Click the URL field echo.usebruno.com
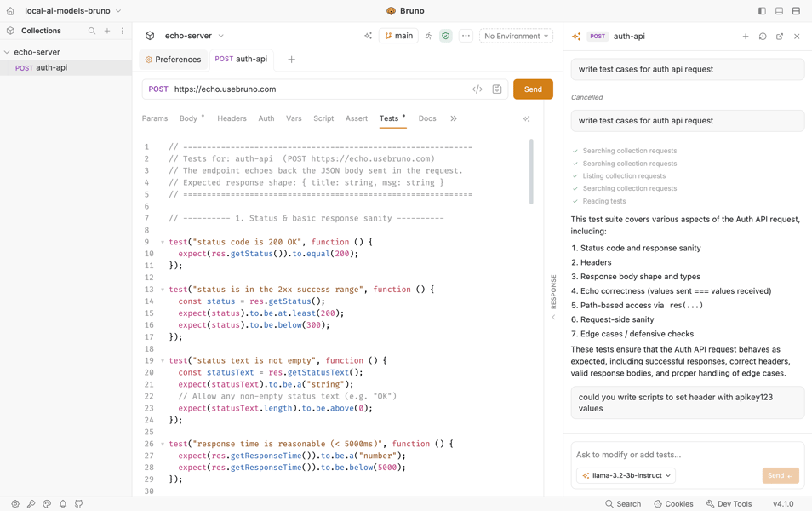Image resolution: width=812 pixels, height=511 pixels. pos(225,89)
